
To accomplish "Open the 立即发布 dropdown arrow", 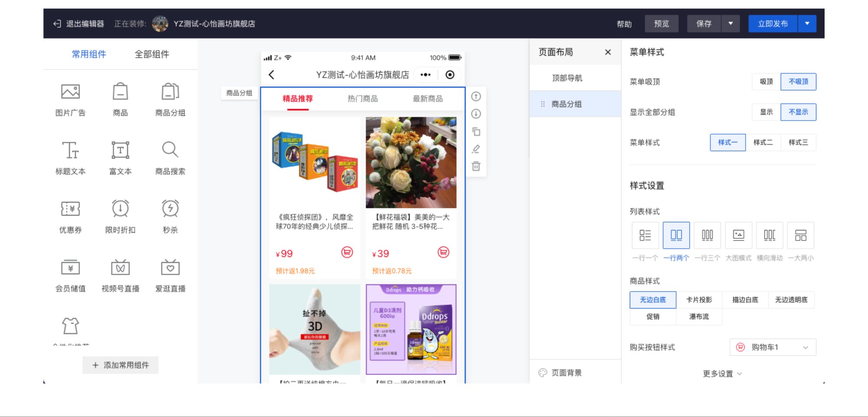I will tap(808, 24).
